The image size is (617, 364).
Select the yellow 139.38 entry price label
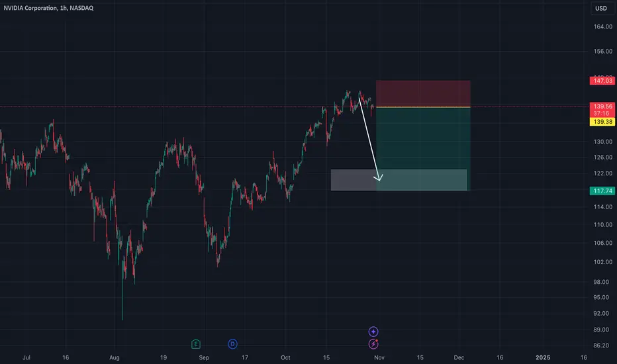pos(602,122)
